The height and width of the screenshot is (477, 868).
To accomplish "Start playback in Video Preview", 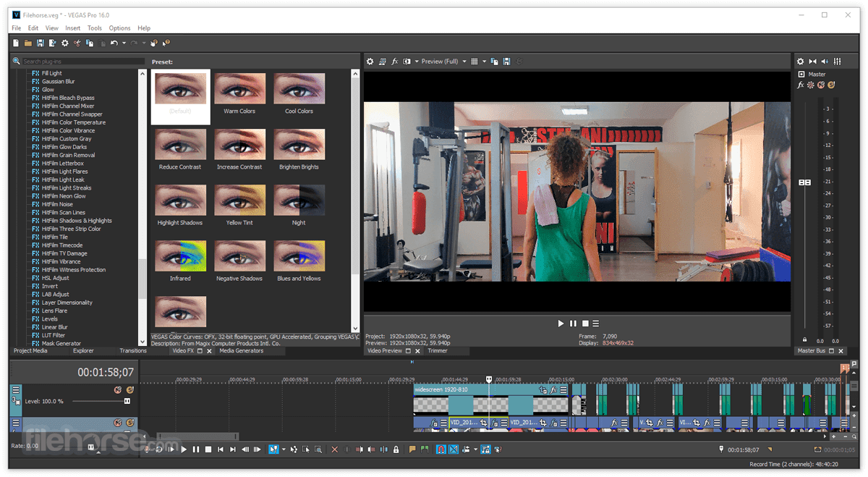I will 561,324.
